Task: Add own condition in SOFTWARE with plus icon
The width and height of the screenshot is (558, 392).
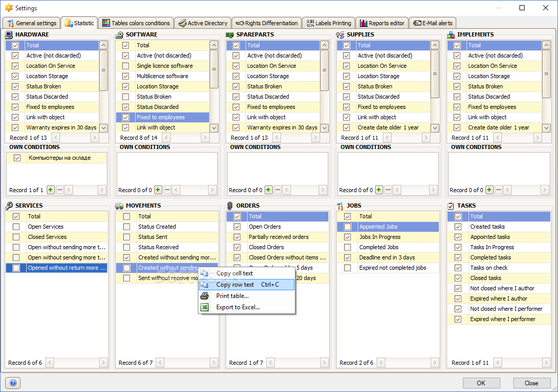Action: coord(158,190)
